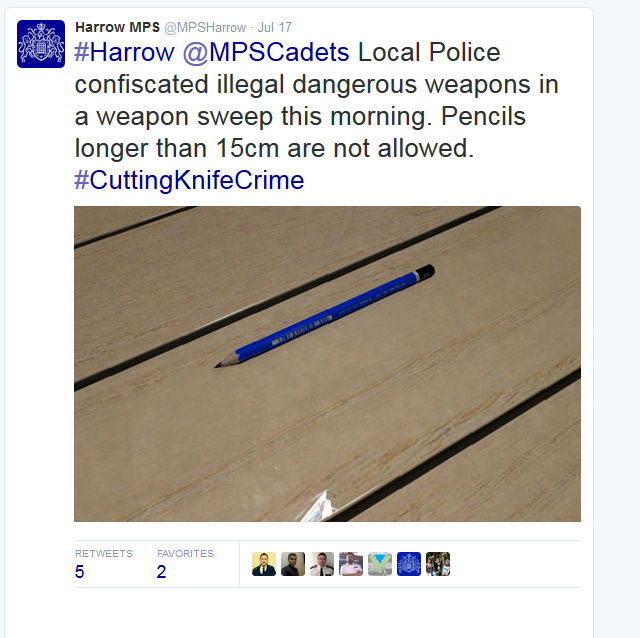Enlarge the blue pencil photo
The image size is (640, 638).
[327, 364]
